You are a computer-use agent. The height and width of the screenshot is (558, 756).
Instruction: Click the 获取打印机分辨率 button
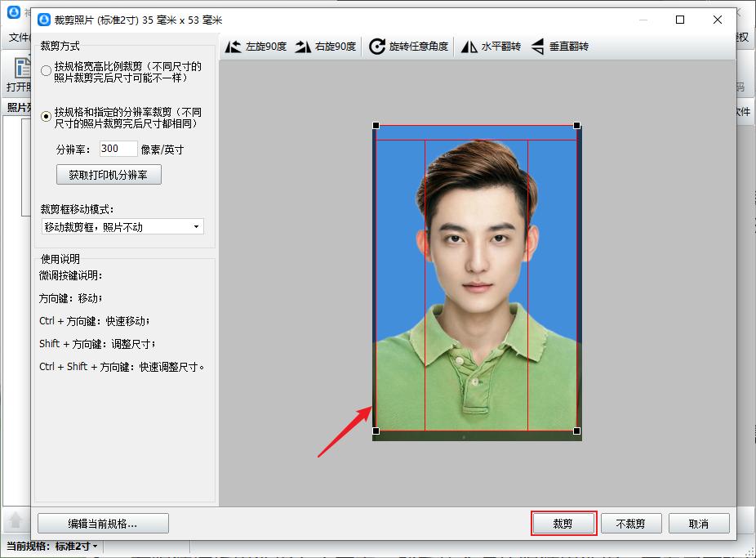[109, 175]
